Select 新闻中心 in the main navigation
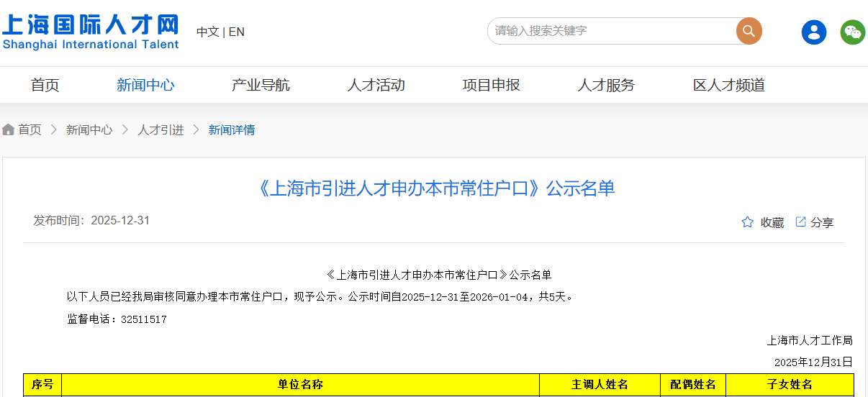 coord(145,85)
